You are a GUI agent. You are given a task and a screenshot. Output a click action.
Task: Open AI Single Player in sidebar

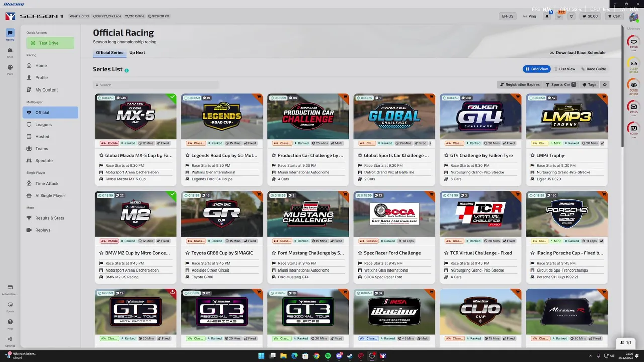click(50, 196)
